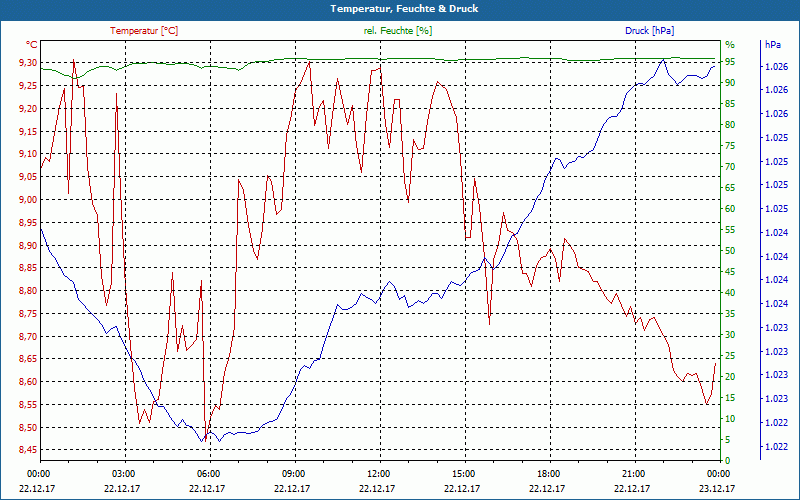Click the green '85' humidity axis value

pos(730,104)
